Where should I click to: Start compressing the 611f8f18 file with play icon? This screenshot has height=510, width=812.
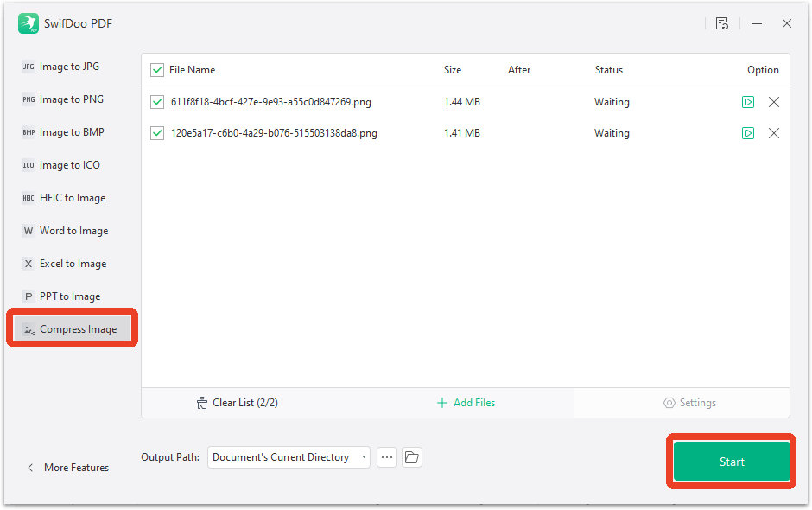click(748, 102)
